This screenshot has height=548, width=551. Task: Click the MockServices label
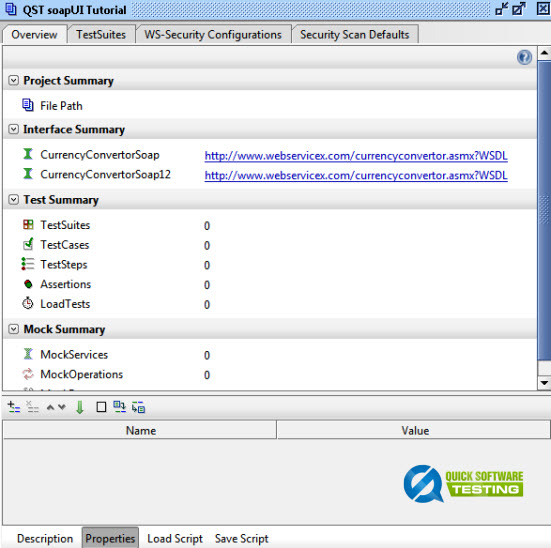click(x=74, y=355)
